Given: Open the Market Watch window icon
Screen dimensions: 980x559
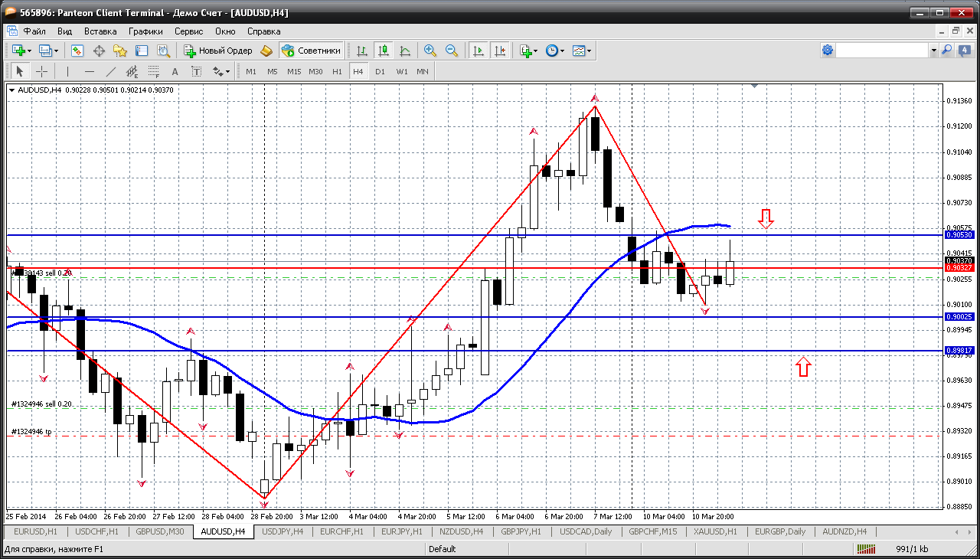Looking at the screenshot, I should 77,51.
